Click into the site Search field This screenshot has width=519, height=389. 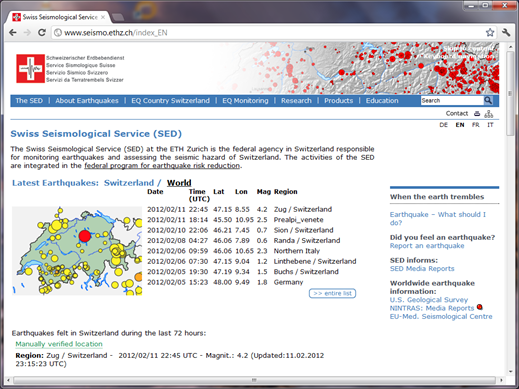coord(452,100)
